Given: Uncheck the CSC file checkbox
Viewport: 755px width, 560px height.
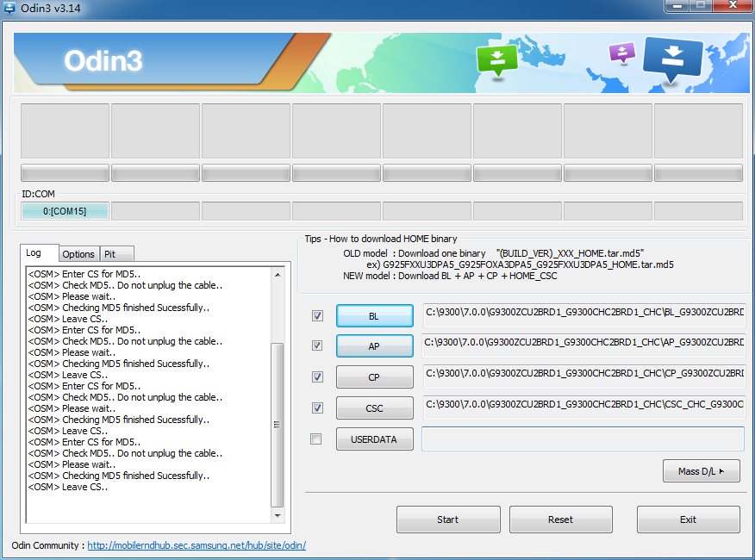Looking at the screenshot, I should tap(317, 408).
